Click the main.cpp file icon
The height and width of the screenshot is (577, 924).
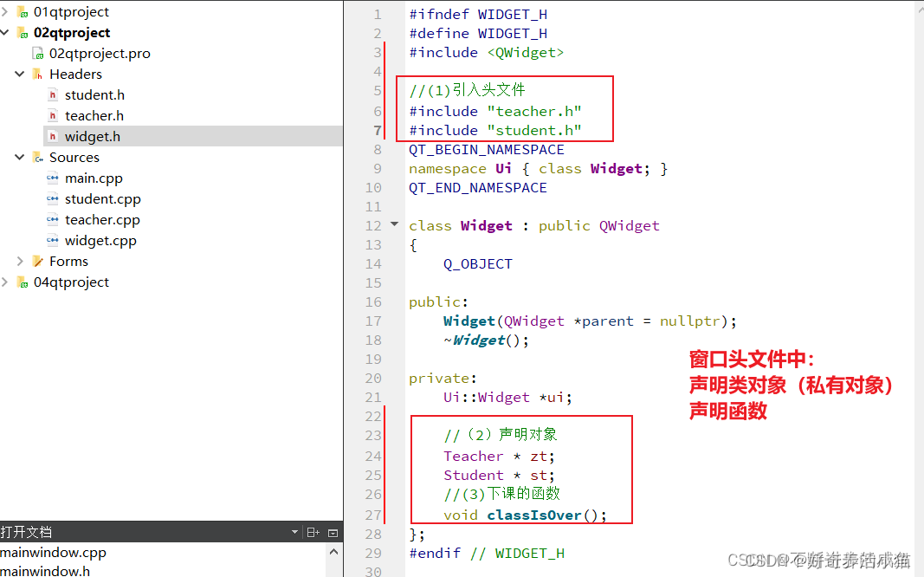54,178
